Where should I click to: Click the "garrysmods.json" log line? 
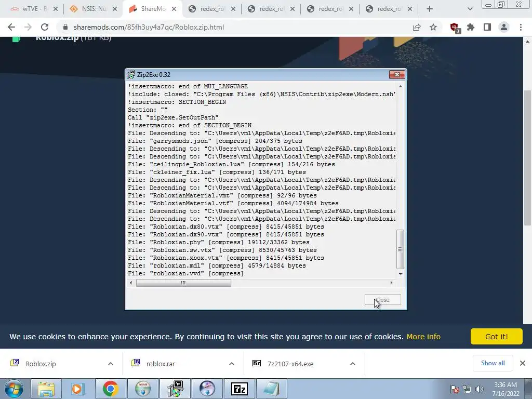click(x=215, y=141)
